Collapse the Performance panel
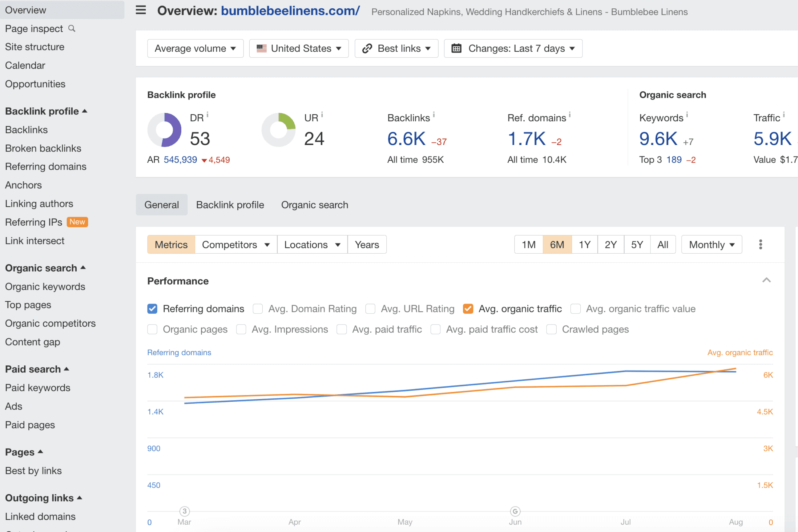Image resolution: width=798 pixels, height=532 pixels. [767, 280]
